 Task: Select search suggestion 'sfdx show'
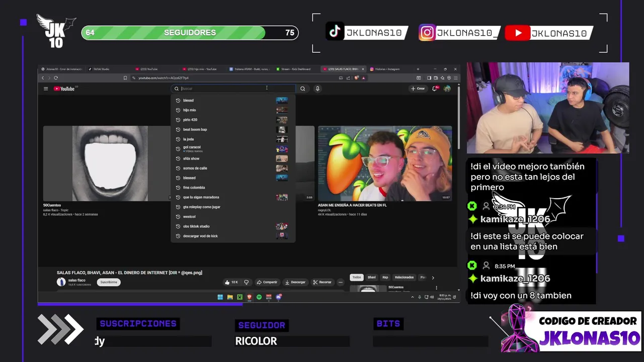[232, 158]
